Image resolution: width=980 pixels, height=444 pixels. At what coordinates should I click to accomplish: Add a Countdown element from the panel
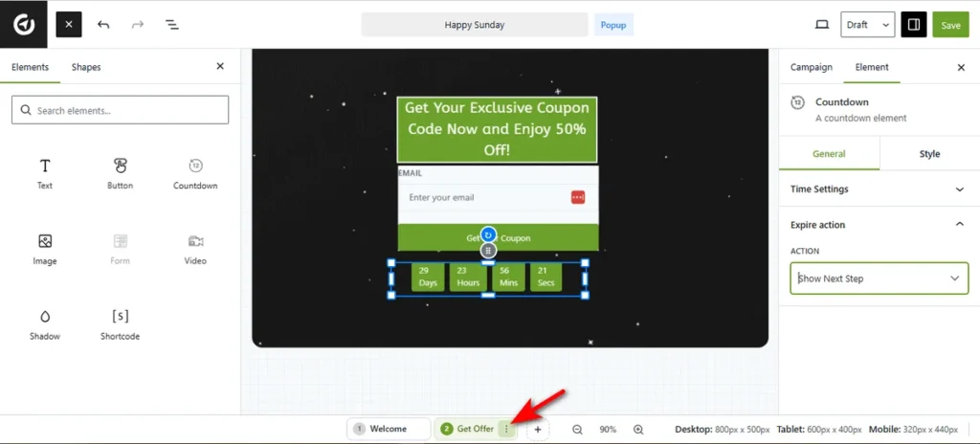point(195,173)
